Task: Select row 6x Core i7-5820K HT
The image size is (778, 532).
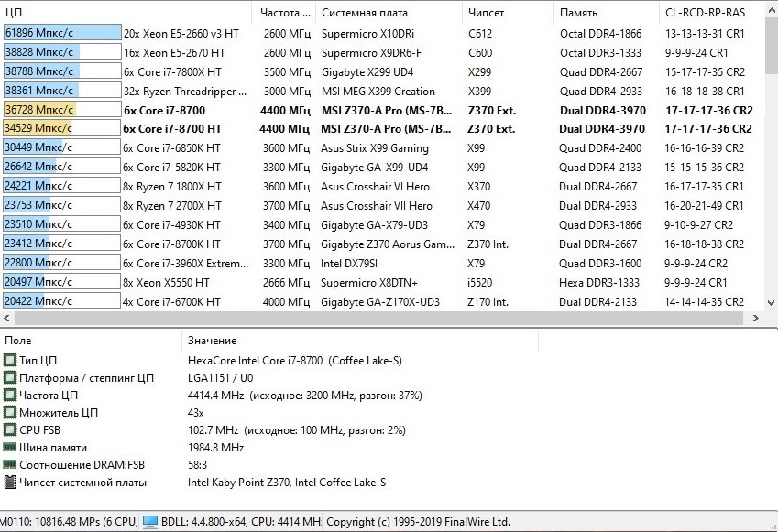Action: [x=382, y=167]
